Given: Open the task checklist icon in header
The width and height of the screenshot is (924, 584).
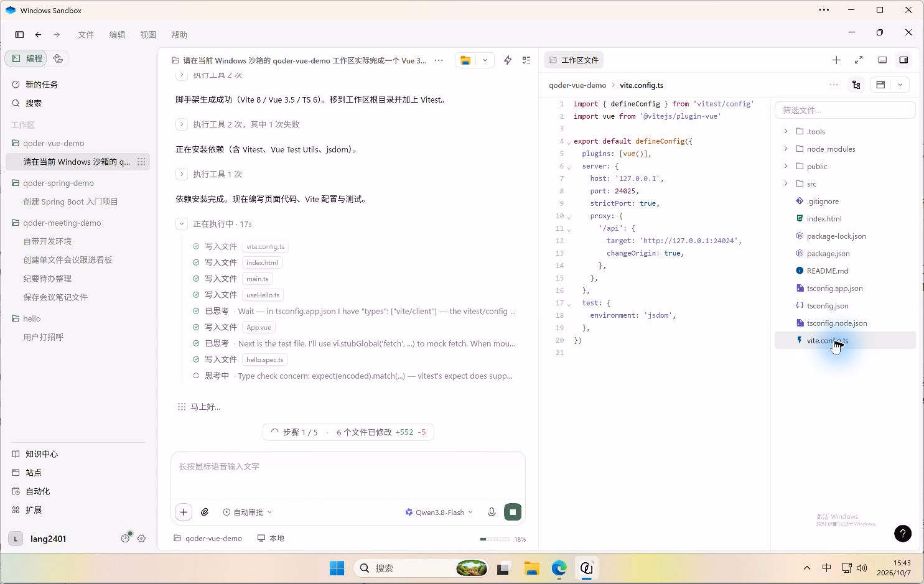Looking at the screenshot, I should [526, 60].
